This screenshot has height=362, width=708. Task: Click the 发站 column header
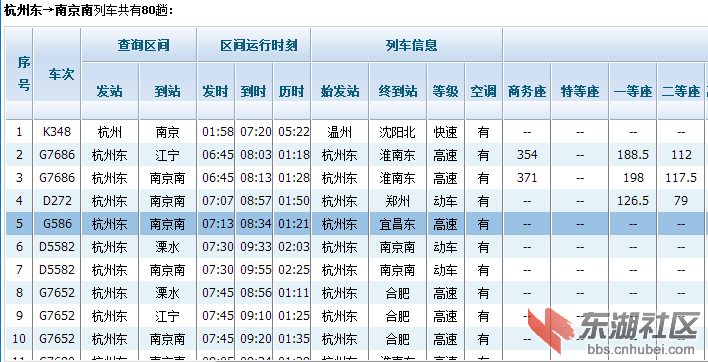(110, 91)
